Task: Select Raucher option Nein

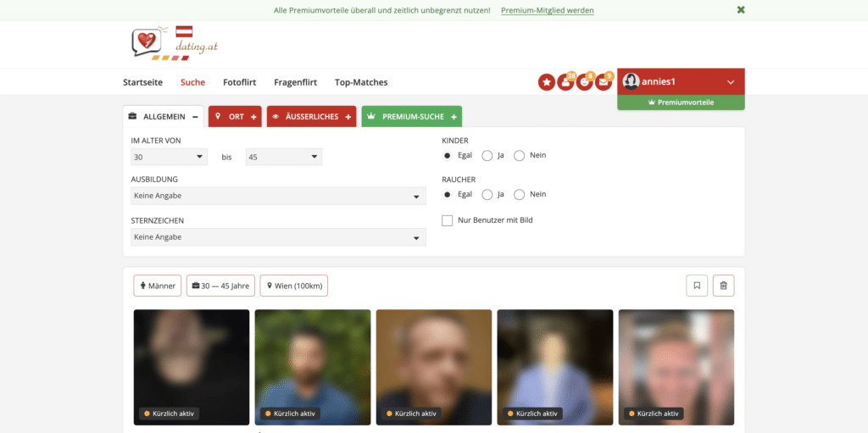Action: click(520, 194)
